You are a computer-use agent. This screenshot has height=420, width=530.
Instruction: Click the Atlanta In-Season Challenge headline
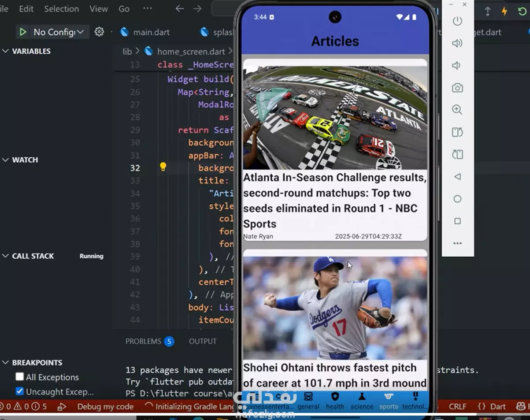(x=335, y=201)
